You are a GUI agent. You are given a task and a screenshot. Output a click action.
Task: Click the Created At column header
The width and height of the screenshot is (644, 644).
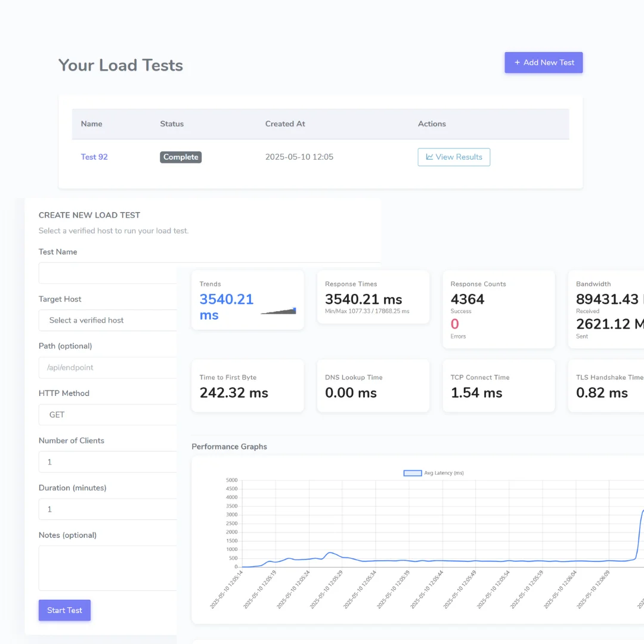point(285,123)
